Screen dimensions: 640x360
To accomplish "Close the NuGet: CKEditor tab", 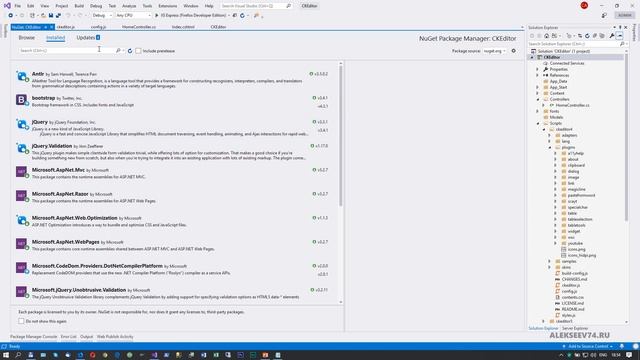I will click(x=51, y=27).
